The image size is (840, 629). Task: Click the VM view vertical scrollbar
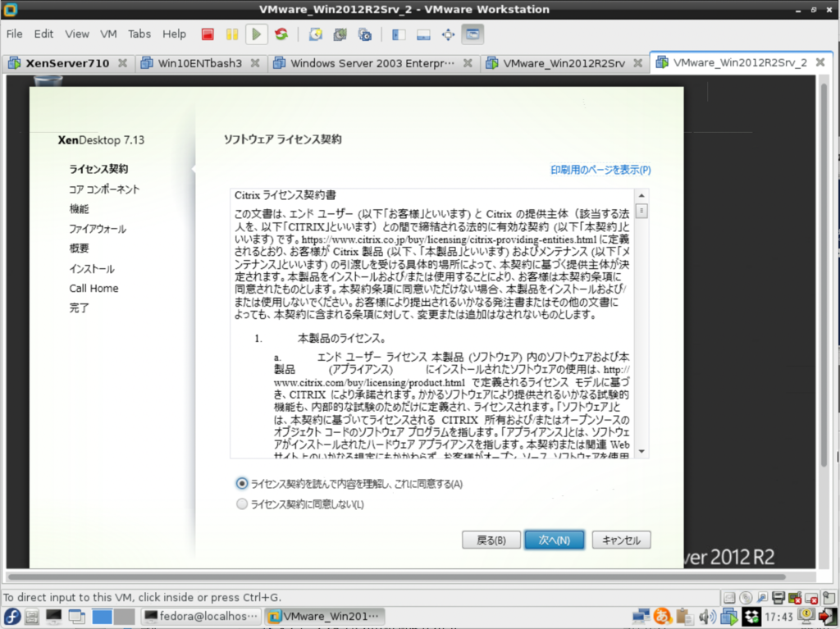click(x=824, y=275)
